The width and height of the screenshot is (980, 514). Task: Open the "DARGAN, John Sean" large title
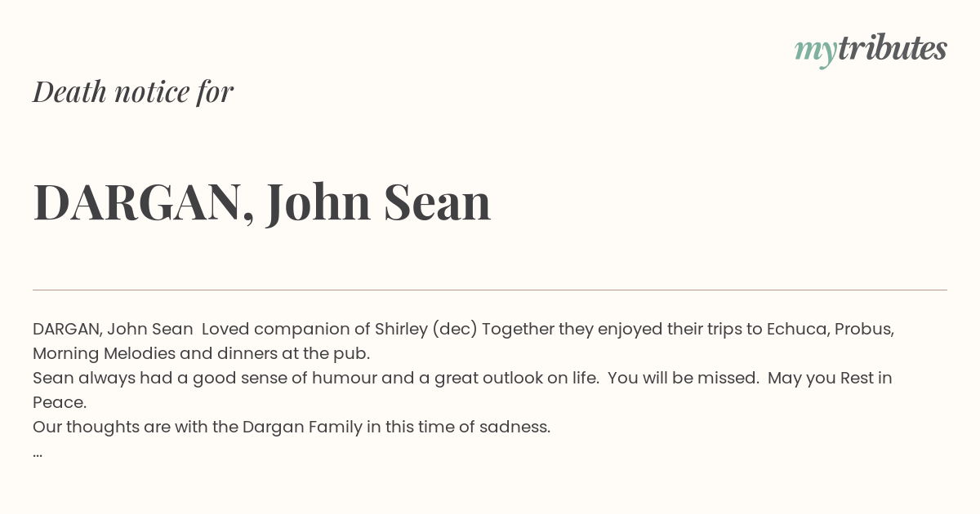pos(262,202)
